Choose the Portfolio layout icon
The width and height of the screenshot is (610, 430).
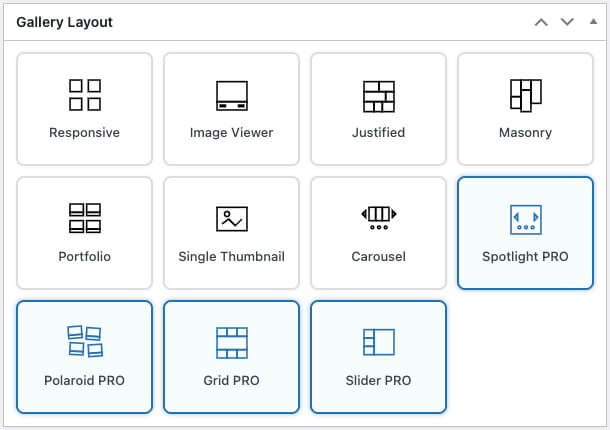[85, 219]
